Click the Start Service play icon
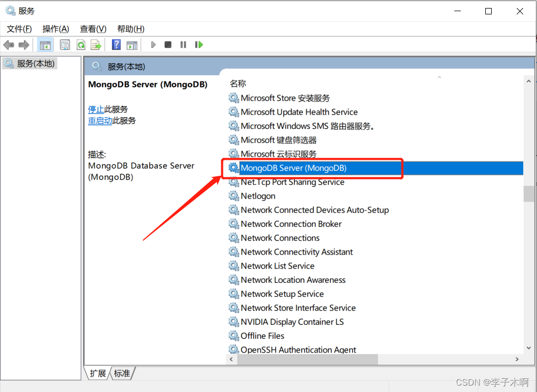537x392 pixels. [153, 45]
